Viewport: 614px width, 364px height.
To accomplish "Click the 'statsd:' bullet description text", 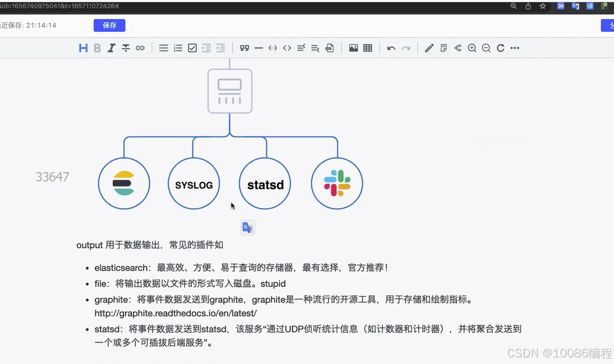I will 308,336.
